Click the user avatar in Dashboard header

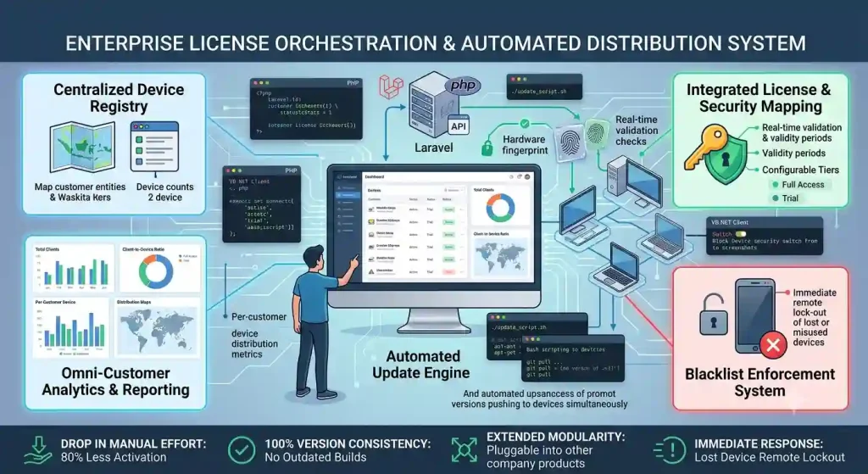pyautogui.click(x=527, y=176)
